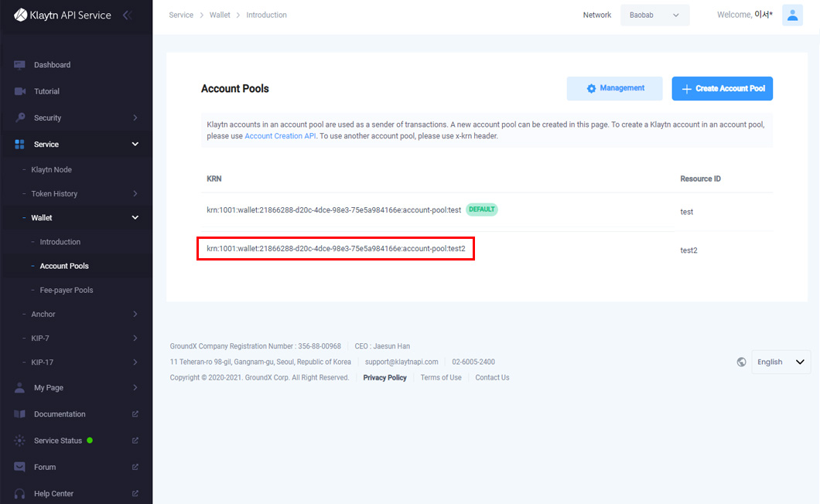The image size is (820, 504).
Task: Click the gear icon in Management button
Action: pyautogui.click(x=591, y=88)
